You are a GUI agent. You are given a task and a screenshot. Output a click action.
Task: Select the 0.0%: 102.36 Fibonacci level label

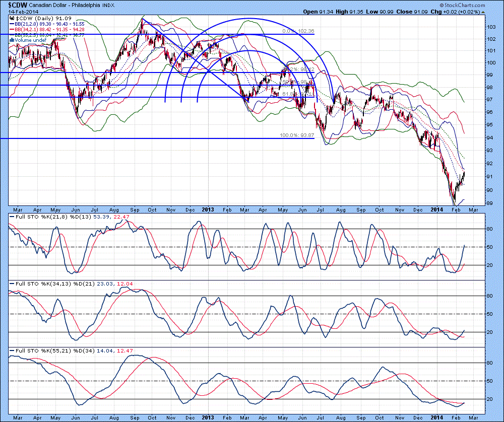pos(296,32)
